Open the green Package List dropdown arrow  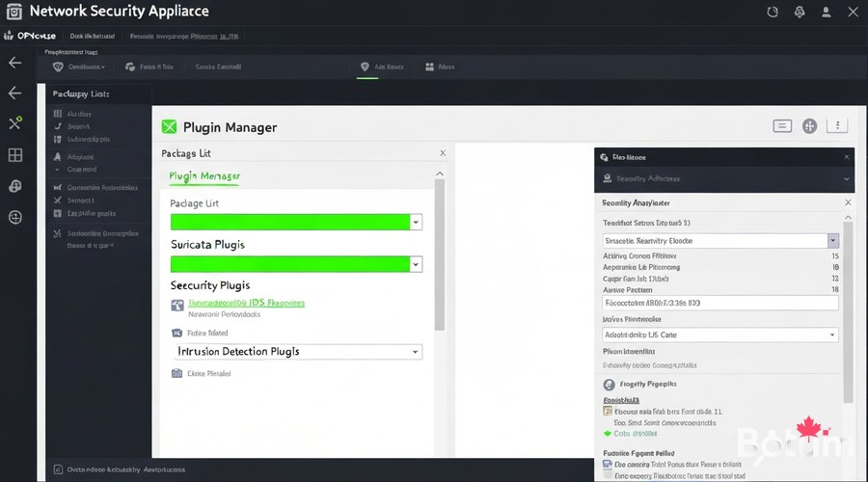point(416,222)
